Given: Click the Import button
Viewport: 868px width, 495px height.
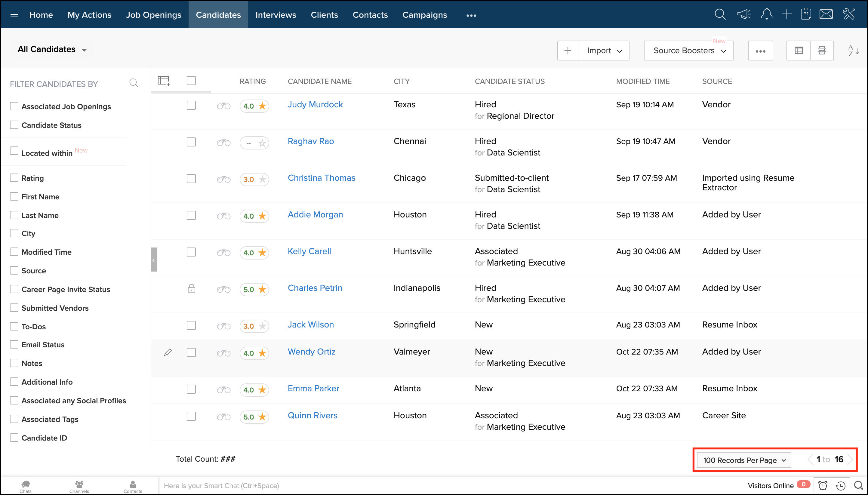Looking at the screenshot, I should pyautogui.click(x=604, y=51).
